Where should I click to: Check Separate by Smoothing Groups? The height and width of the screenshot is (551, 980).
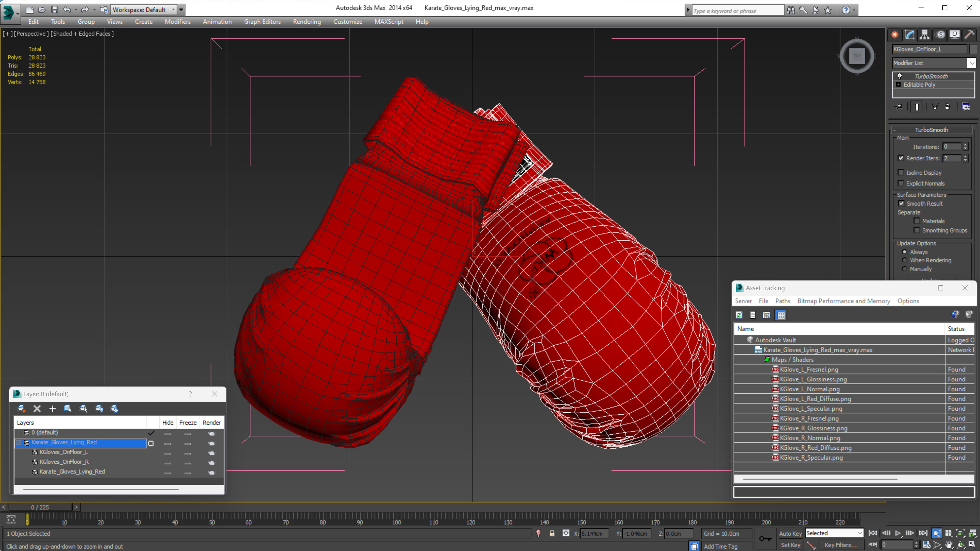(917, 230)
